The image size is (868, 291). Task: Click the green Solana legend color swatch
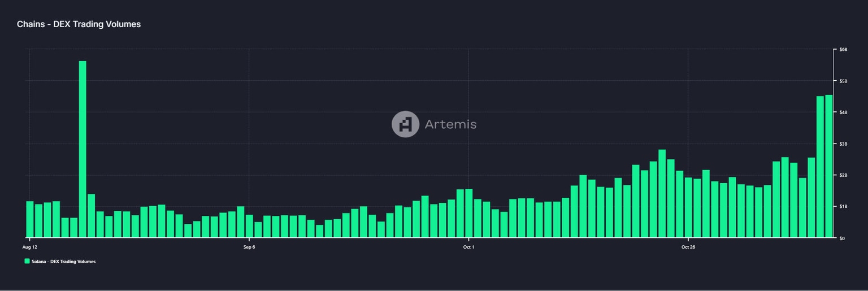27,261
